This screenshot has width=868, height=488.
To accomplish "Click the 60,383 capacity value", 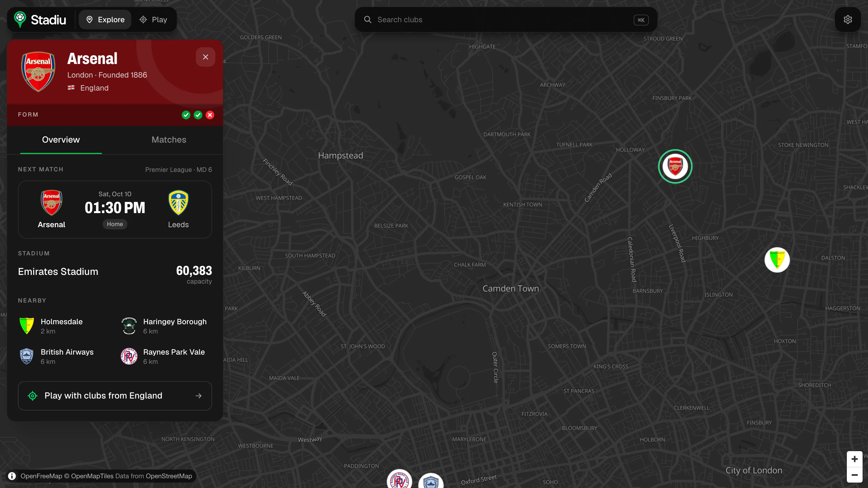I will pyautogui.click(x=194, y=271).
